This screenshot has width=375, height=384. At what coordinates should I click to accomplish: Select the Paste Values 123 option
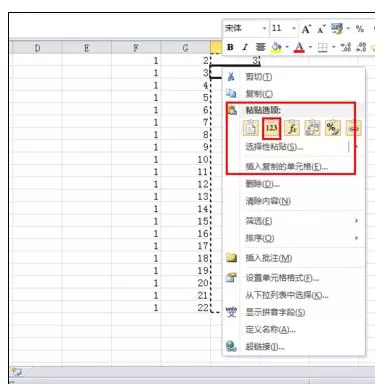(271, 128)
